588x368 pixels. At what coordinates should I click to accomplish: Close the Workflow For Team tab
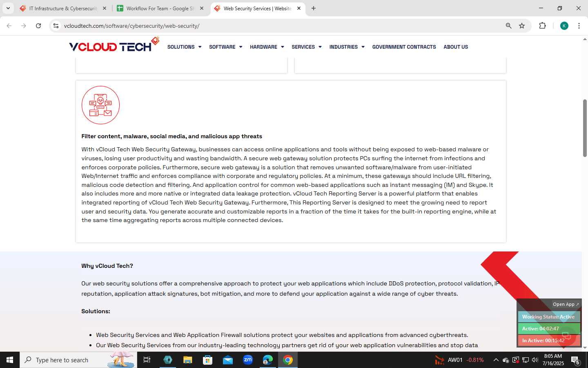202,8
